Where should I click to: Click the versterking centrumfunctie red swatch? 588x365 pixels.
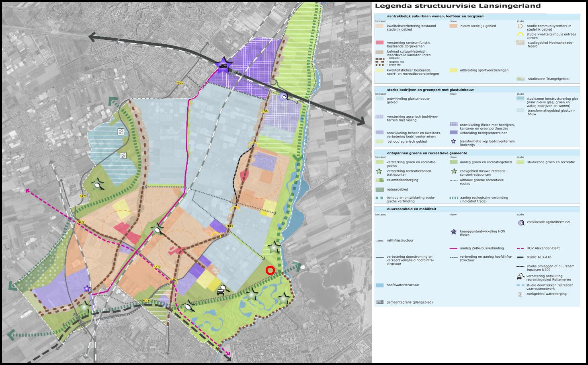click(380, 43)
